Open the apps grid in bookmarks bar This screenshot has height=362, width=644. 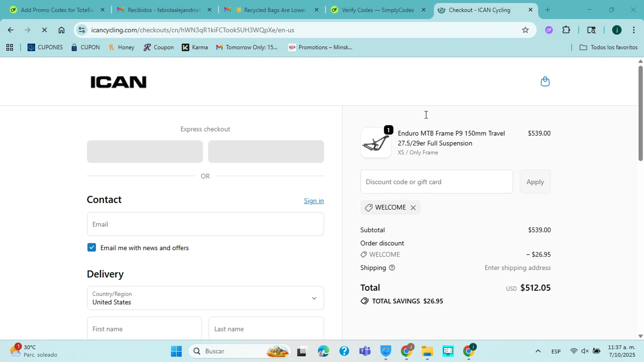[9, 48]
